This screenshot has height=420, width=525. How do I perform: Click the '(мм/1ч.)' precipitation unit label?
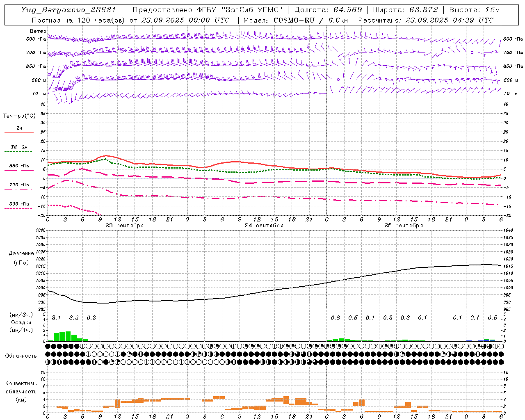coord(21,330)
